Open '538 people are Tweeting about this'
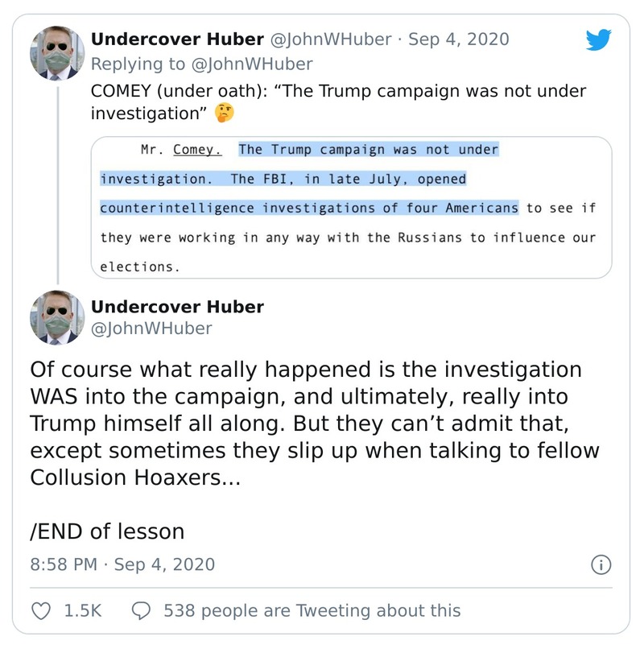The image size is (644, 653). [x=312, y=611]
